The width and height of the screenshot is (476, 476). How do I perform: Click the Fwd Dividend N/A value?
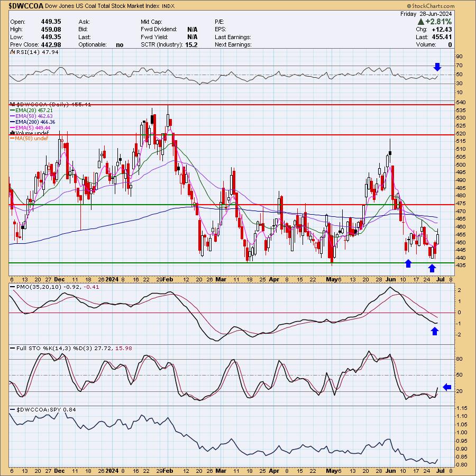(192, 30)
